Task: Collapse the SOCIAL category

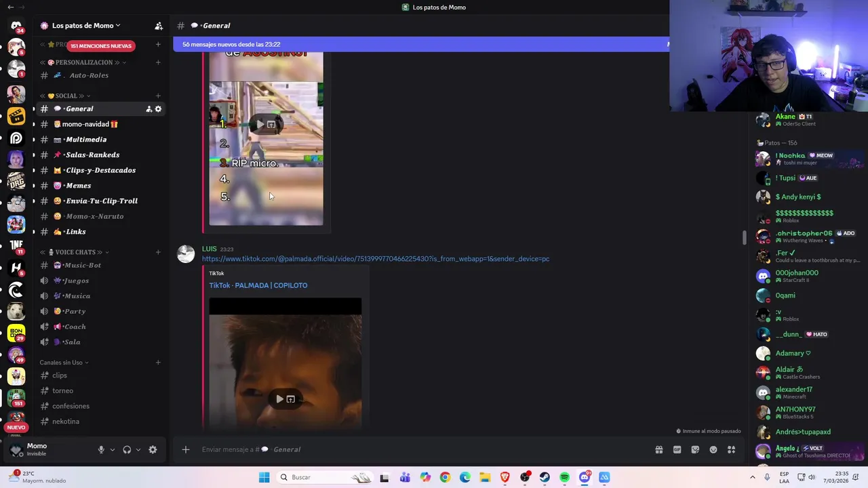Action: pyautogui.click(x=65, y=96)
